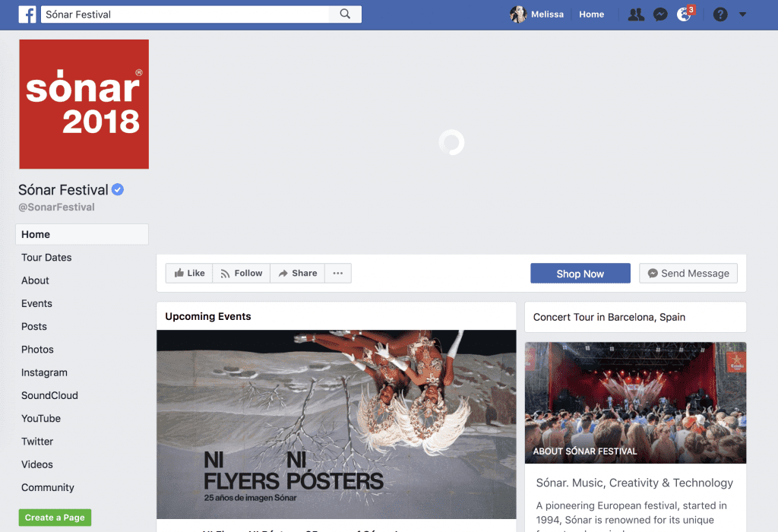Viewport: 778px width, 532px height.
Task: Open the Ni Flyers Ni Pósters event image
Action: [x=337, y=424]
